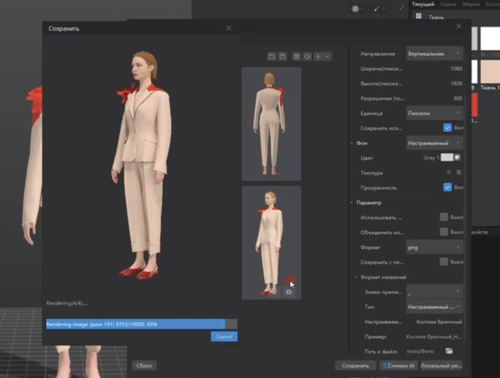Click the custom name field Костюм брючный
500x378 pixels.
[439, 322]
